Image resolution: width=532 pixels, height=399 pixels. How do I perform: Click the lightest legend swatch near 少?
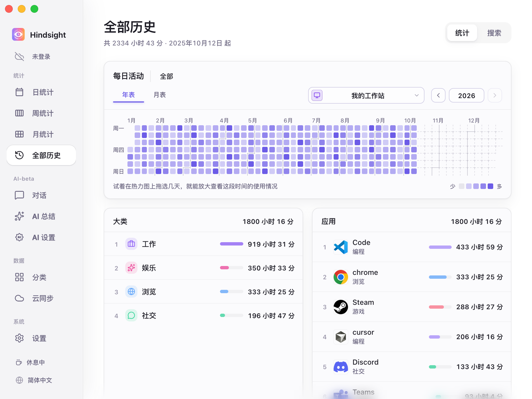pyautogui.click(x=462, y=186)
